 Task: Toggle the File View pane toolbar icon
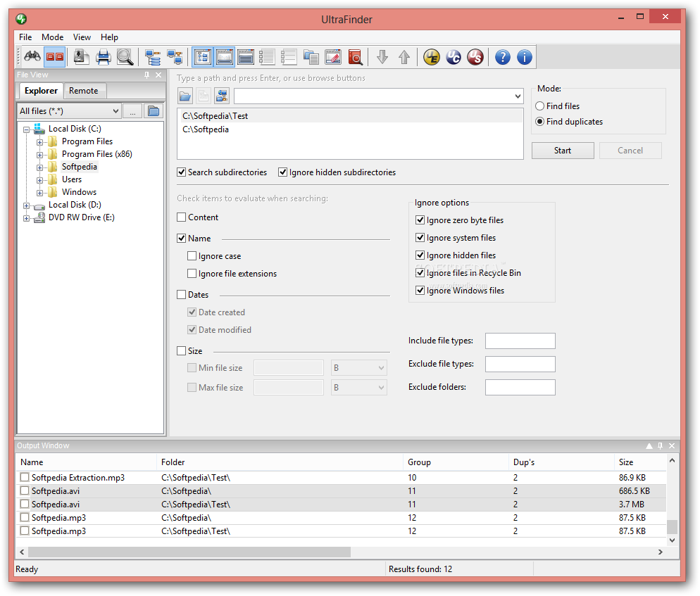[203, 57]
